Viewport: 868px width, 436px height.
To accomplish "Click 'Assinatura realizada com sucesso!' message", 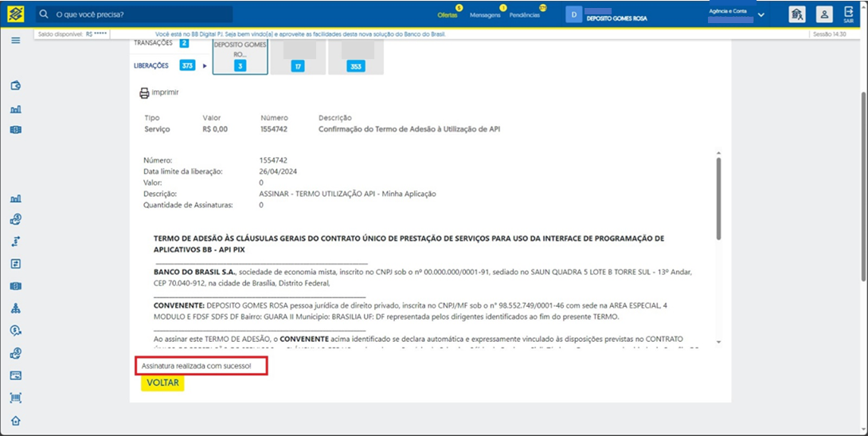I will pyautogui.click(x=196, y=366).
